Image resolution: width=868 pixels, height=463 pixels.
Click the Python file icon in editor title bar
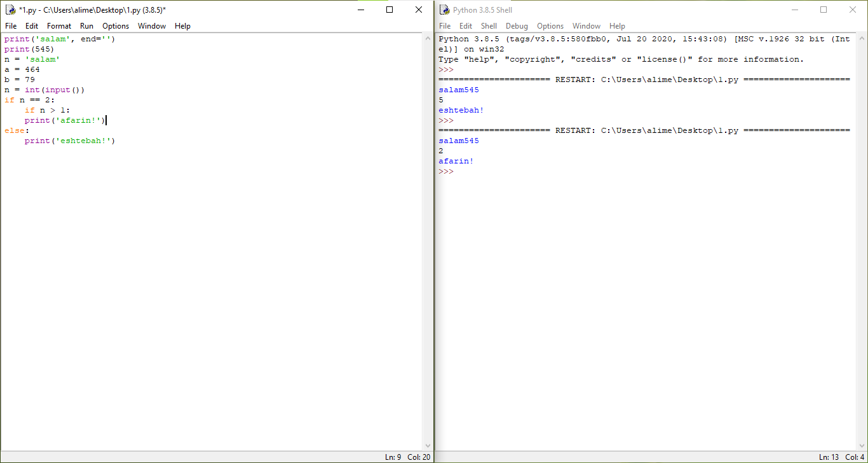pos(10,10)
